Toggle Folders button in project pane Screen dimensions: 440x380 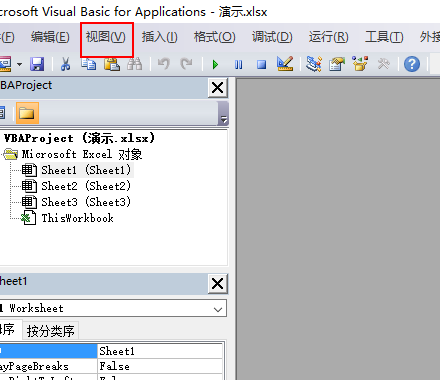pyautogui.click(x=27, y=113)
